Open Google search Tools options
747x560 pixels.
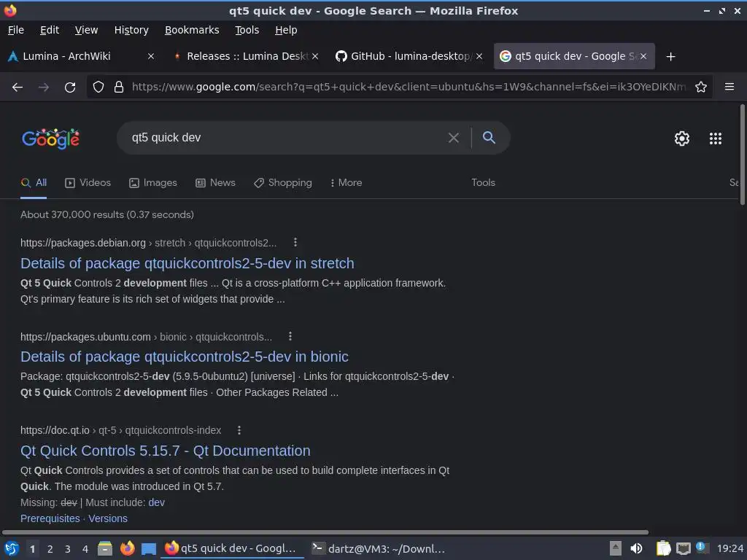(483, 183)
